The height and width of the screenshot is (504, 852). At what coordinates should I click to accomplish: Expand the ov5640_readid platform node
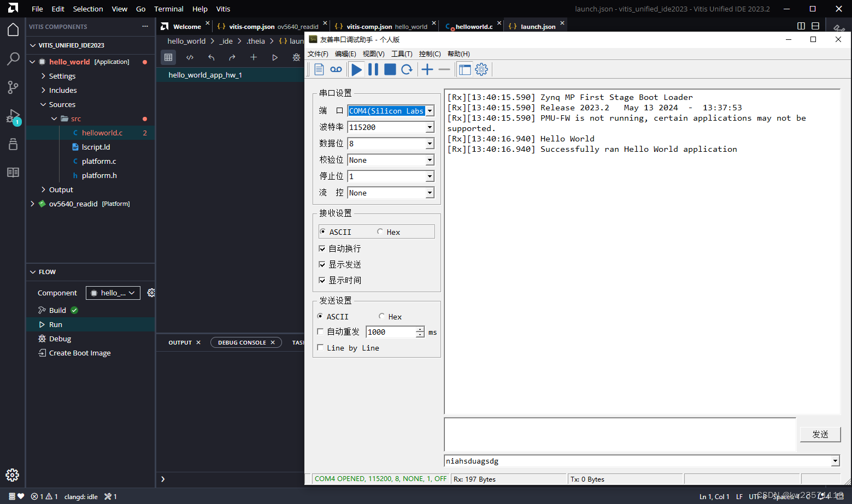33,204
